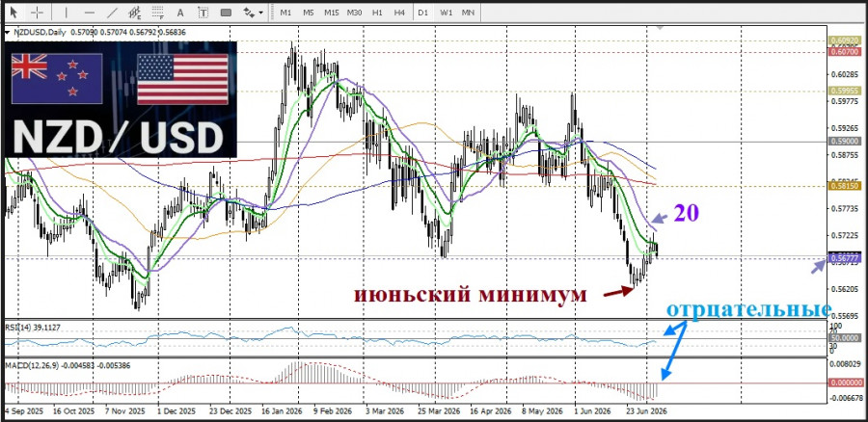Toggle the H1 timeframe button

(x=377, y=13)
